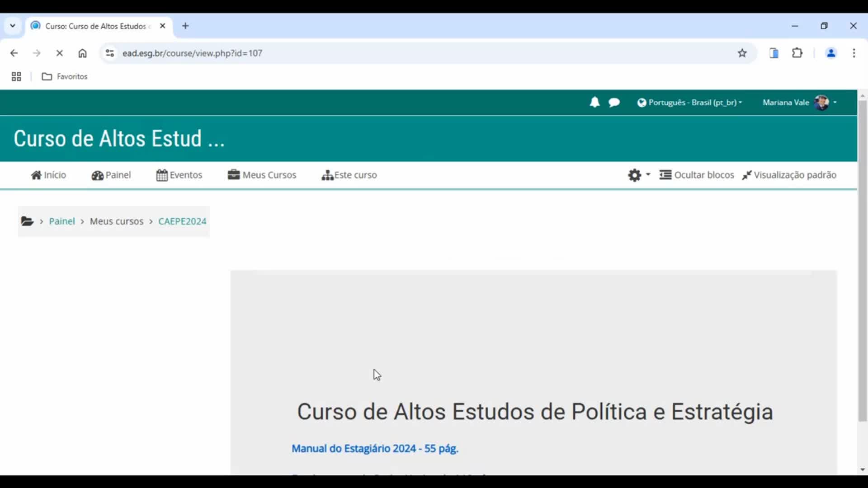The image size is (868, 488).
Task: Open the apps grid icon in bookmarks bar
Action: pyautogui.click(x=16, y=77)
